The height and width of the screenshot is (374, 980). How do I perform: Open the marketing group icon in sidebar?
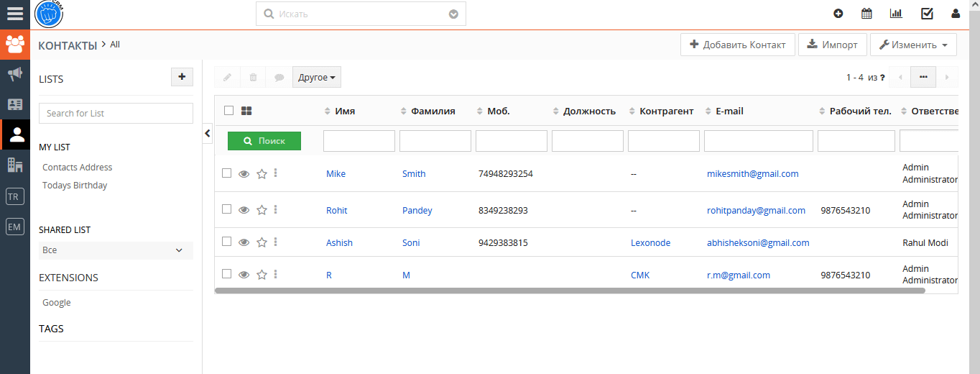(x=14, y=45)
